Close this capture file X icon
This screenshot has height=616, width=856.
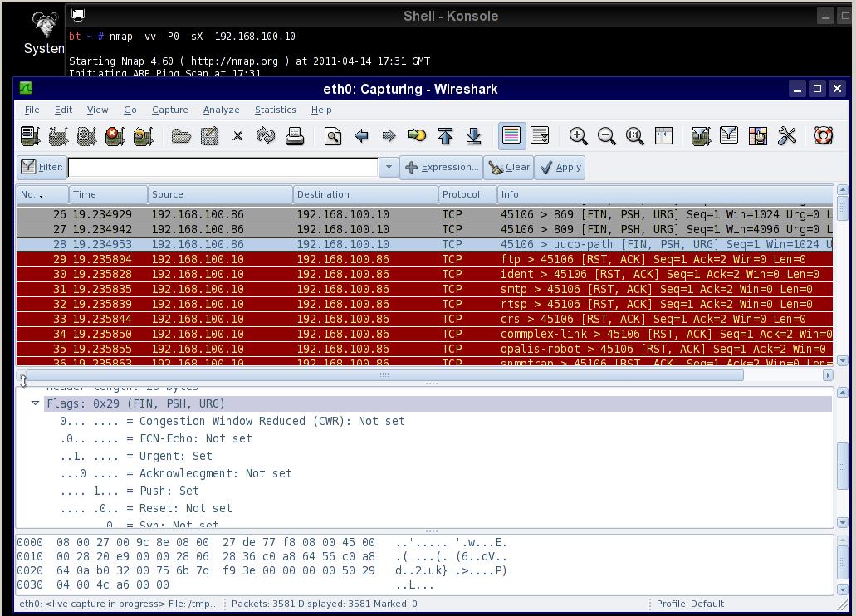tap(237, 136)
